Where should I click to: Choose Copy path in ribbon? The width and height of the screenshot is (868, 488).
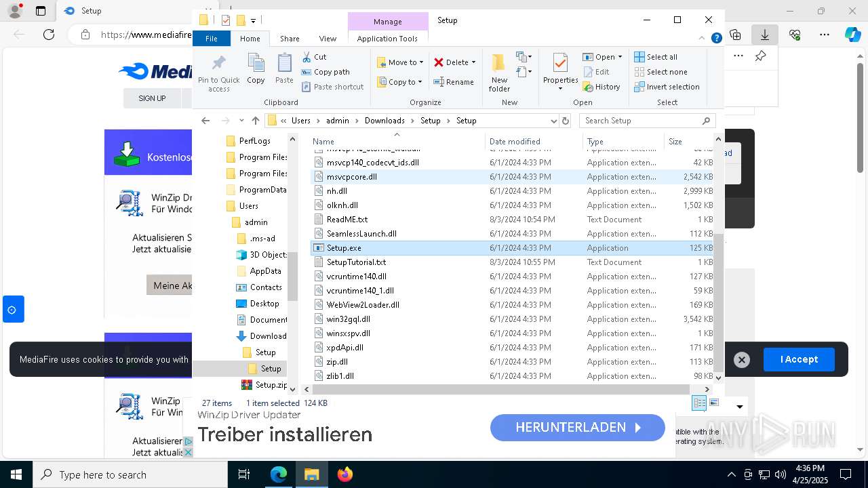click(325, 72)
